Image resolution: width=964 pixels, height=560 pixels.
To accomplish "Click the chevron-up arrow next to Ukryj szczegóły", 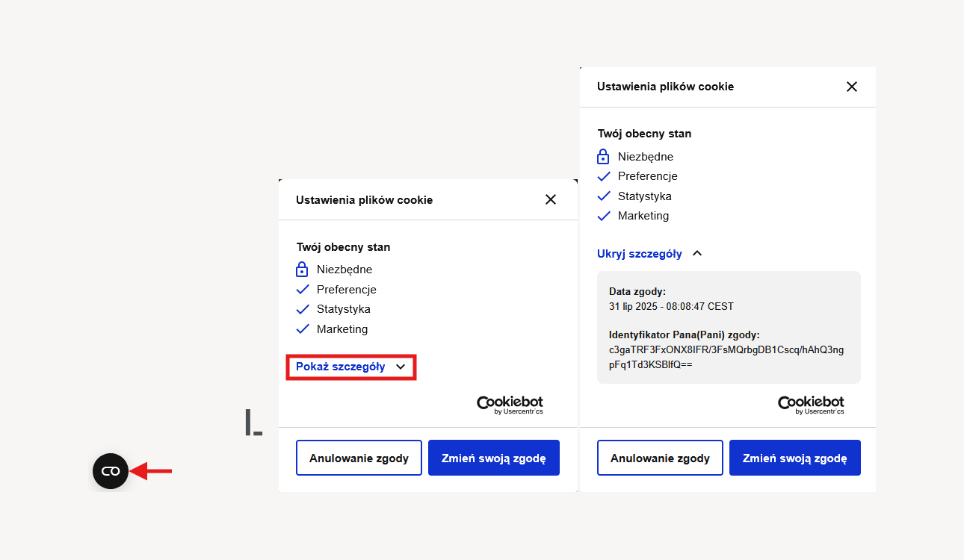I will click(x=697, y=254).
